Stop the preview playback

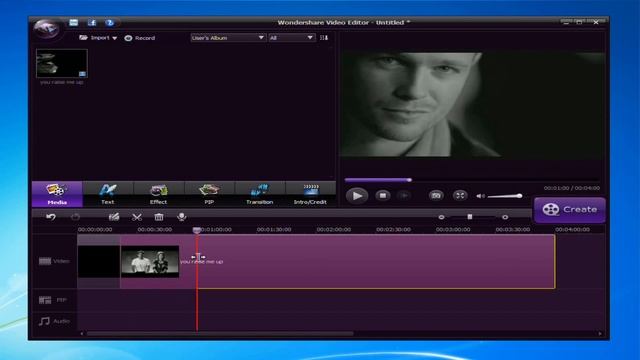pyautogui.click(x=383, y=196)
